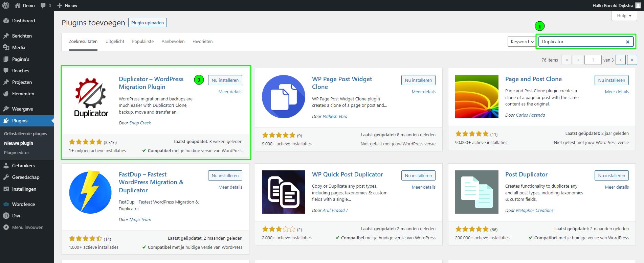Click the plus Nieuw item in admin bar
644x263 pixels.
tap(67, 5)
